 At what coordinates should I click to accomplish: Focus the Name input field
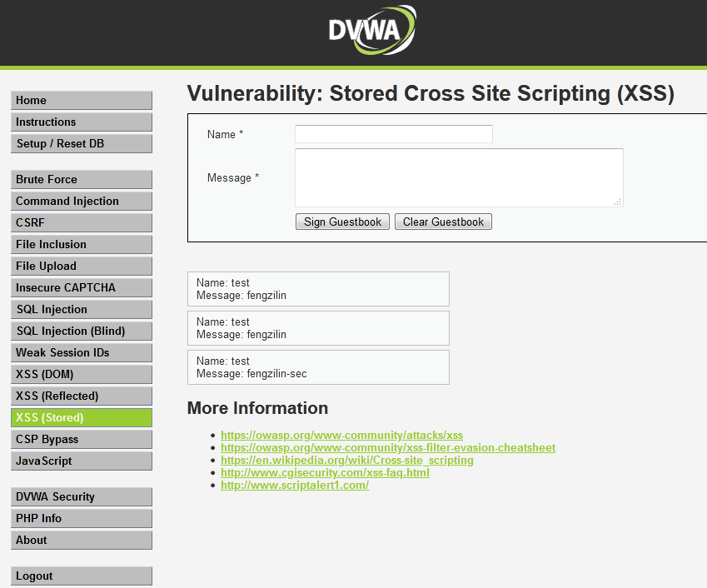[394, 134]
